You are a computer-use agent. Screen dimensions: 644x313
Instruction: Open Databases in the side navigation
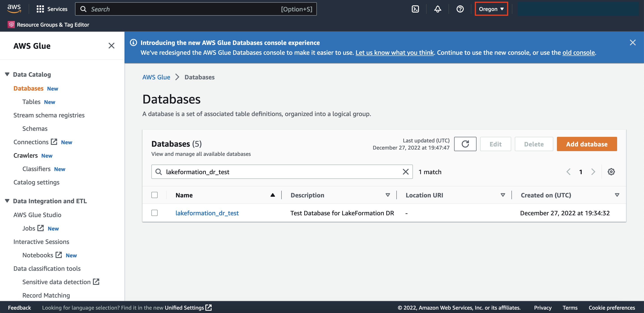28,88
